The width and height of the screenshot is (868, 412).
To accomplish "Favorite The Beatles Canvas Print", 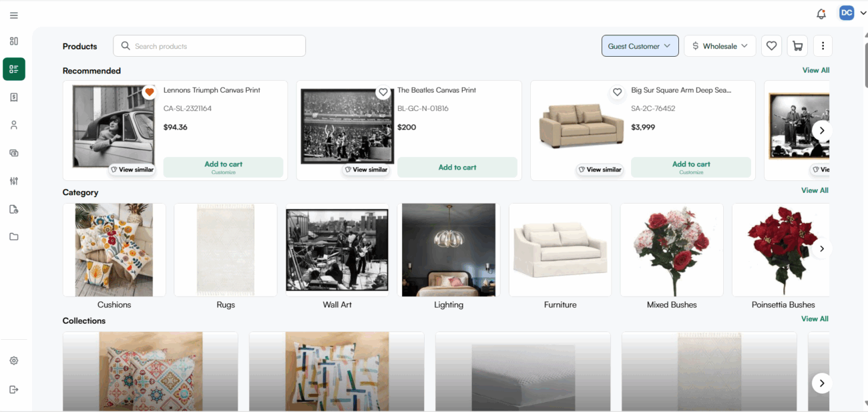I will [383, 92].
